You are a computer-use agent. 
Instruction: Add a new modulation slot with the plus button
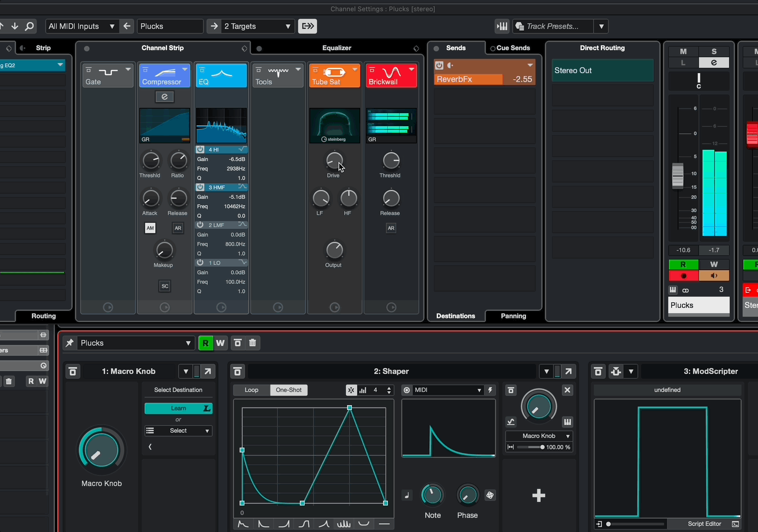pos(538,495)
